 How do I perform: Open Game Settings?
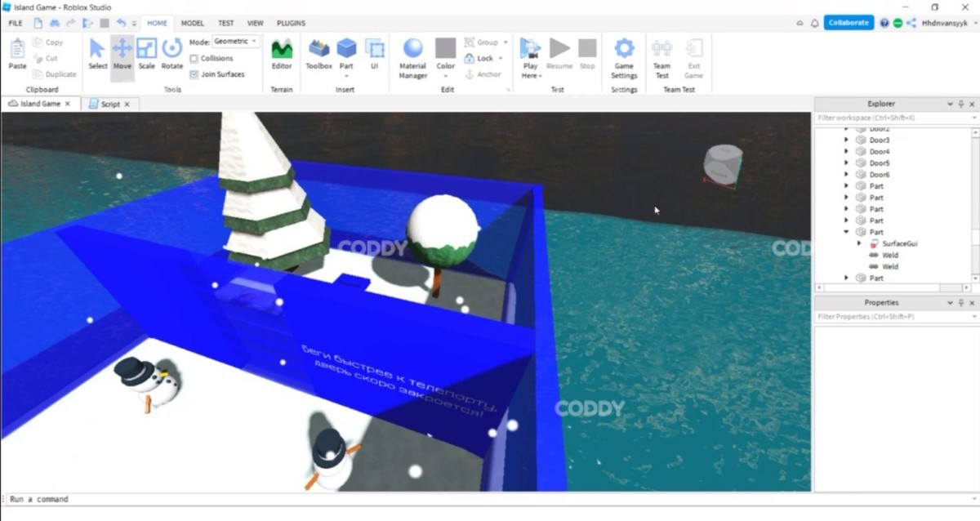(x=624, y=56)
